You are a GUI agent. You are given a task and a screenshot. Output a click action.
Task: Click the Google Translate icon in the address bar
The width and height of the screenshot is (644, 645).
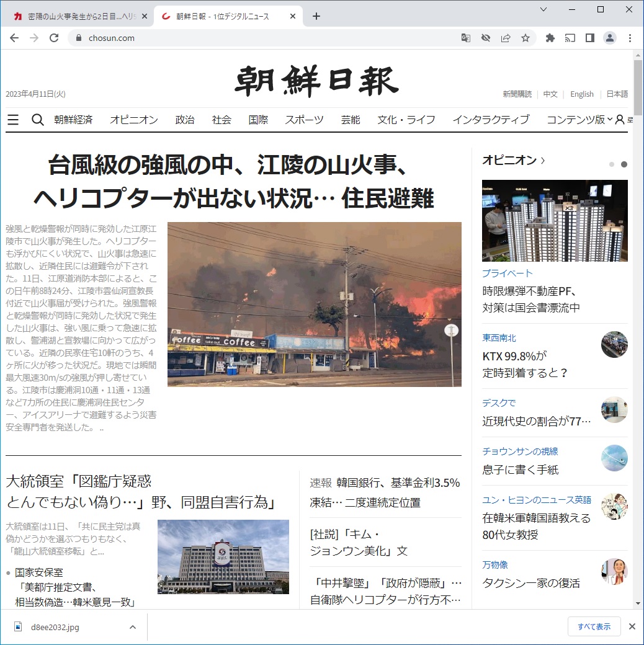coord(465,38)
